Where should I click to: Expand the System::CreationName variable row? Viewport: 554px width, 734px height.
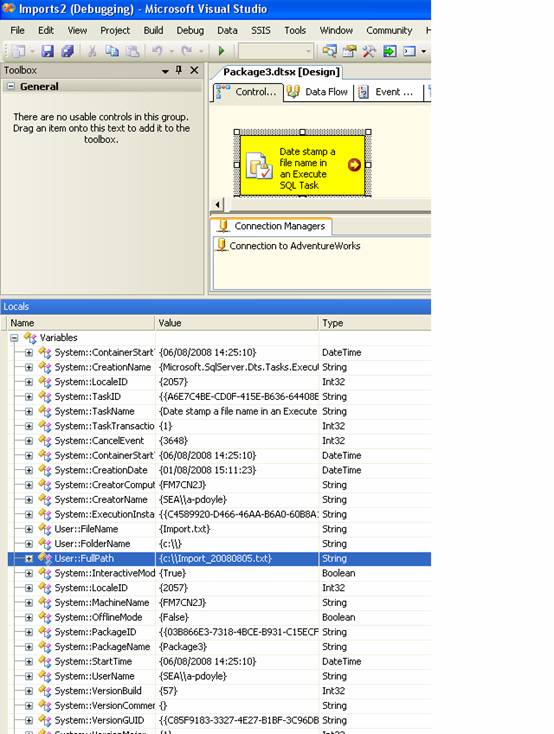click(x=29, y=367)
